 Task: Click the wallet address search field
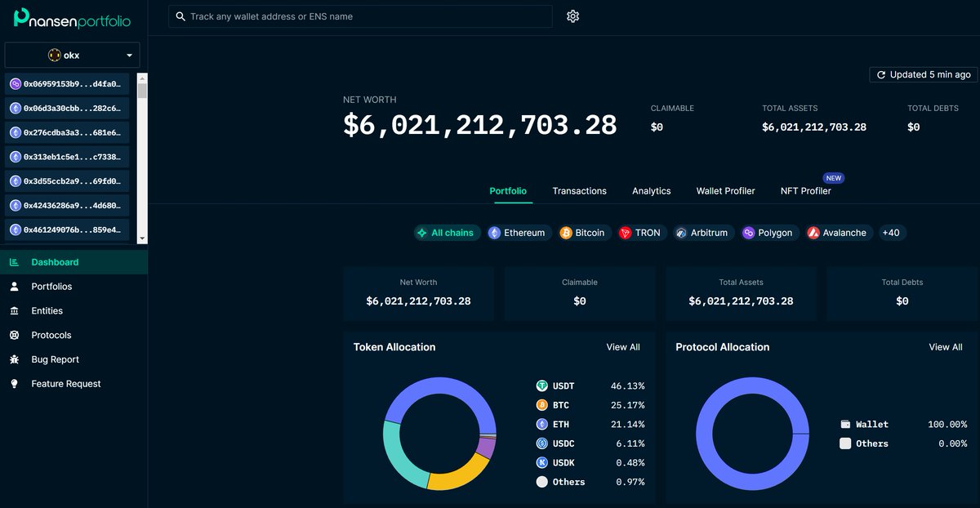360,16
